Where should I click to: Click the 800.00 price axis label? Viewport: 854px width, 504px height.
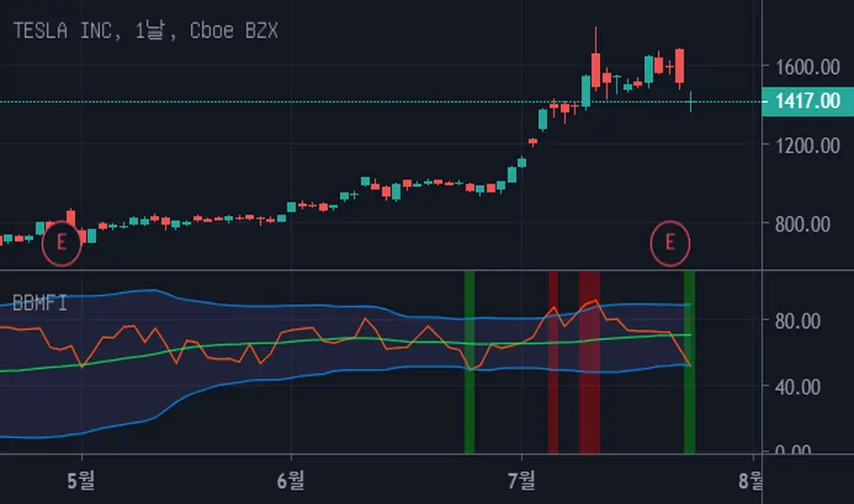[803, 224]
